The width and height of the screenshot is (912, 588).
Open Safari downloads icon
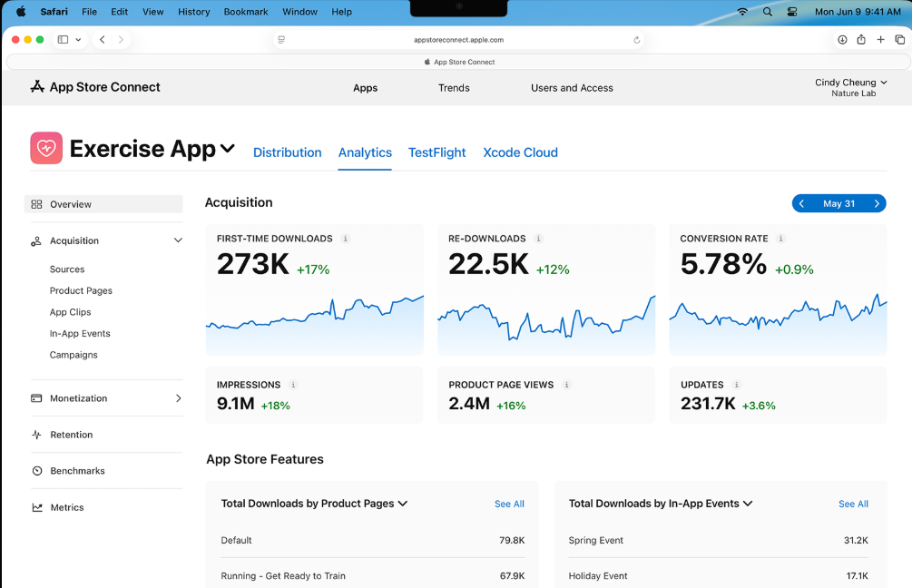coord(842,40)
